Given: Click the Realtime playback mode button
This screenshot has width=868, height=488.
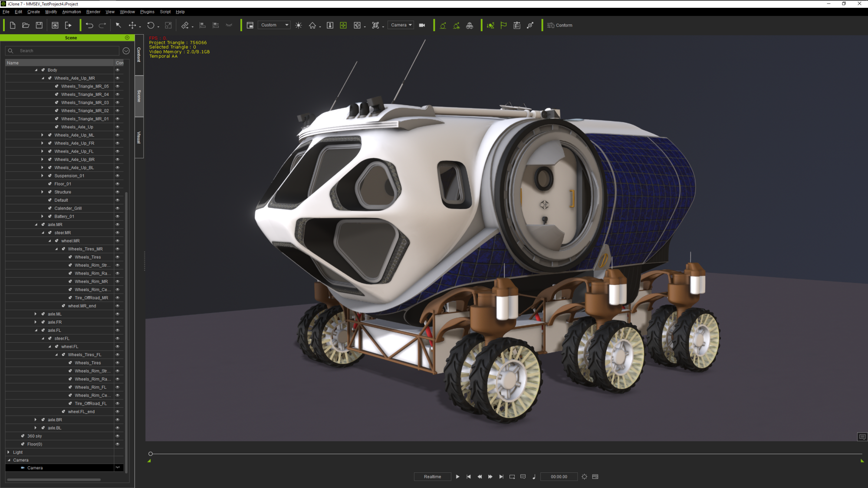Looking at the screenshot, I should pos(432,477).
